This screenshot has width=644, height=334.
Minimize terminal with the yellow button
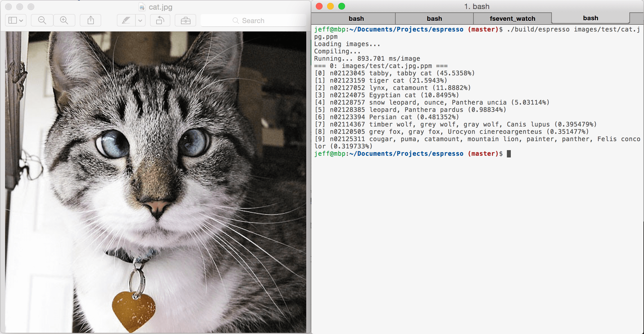pyautogui.click(x=330, y=6)
